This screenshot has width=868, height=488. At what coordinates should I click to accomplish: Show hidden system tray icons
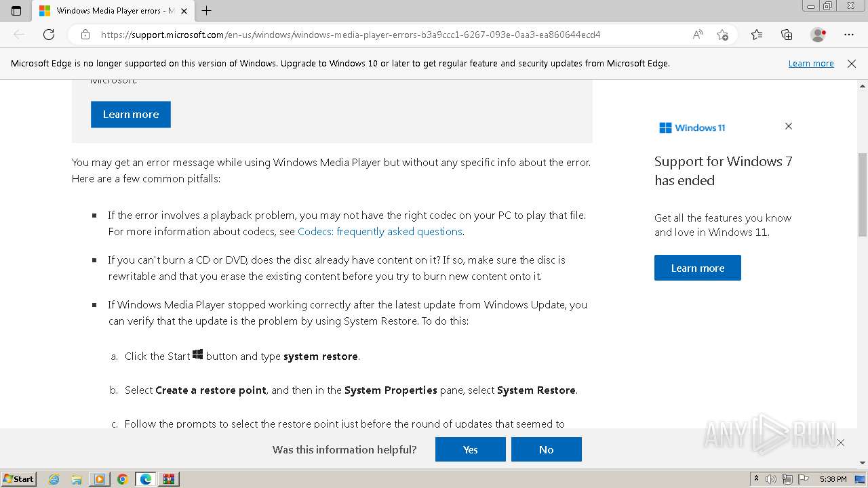pos(756,479)
